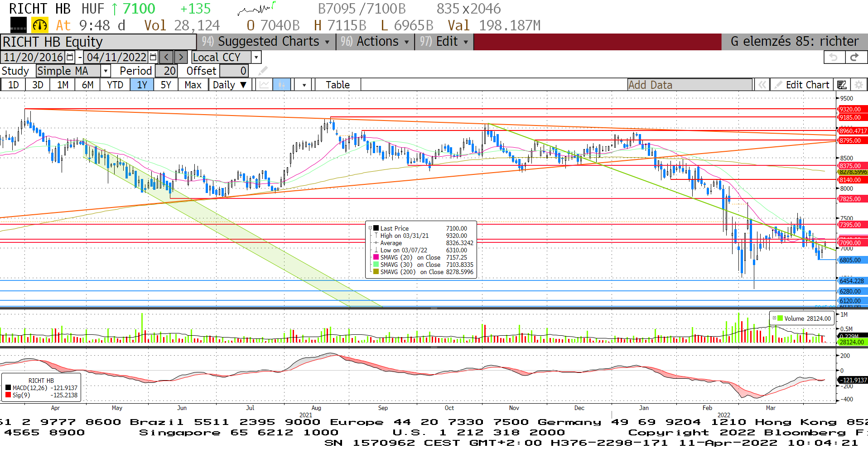This screenshot has width=868, height=468.
Task: Click the 6280.00 blue level label
Action: click(x=853, y=291)
